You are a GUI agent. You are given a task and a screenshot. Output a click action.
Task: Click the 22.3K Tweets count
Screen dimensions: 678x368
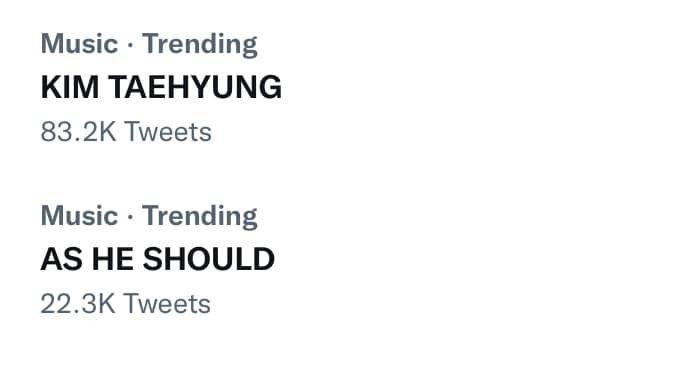[x=125, y=304]
